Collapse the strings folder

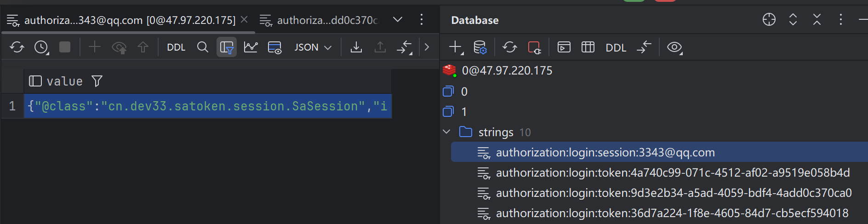click(x=446, y=132)
